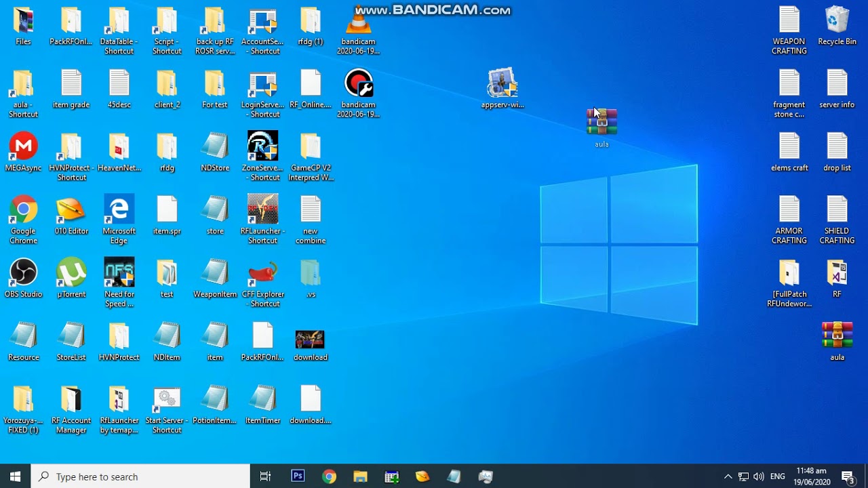Switch the ENG input language indicator

(778, 476)
